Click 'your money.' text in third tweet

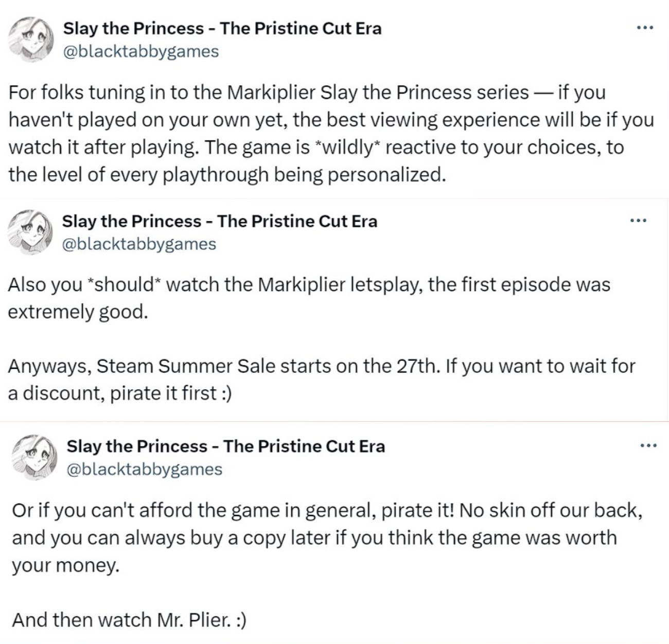(x=65, y=565)
